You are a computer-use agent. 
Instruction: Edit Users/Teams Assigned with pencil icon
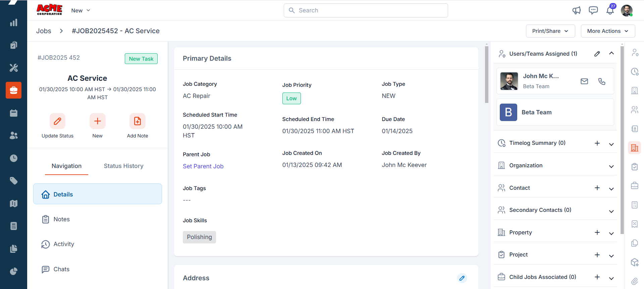[597, 54]
